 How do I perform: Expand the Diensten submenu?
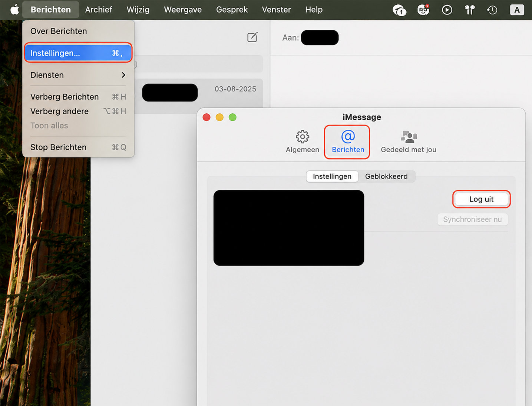coord(78,75)
